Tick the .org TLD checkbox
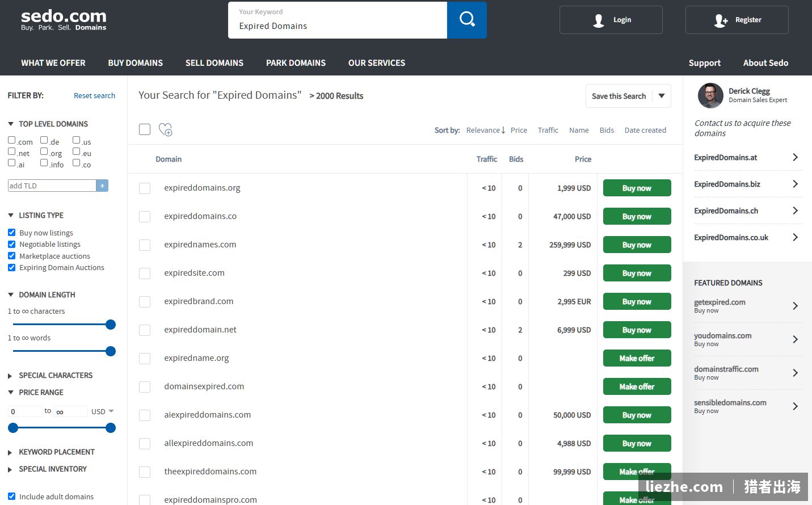Screen dimensions: 812x505 44,152
